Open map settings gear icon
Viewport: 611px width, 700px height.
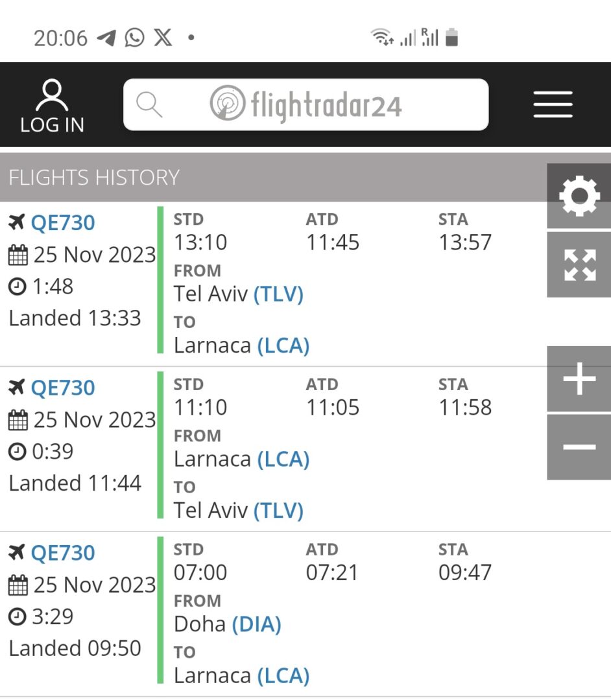(579, 196)
